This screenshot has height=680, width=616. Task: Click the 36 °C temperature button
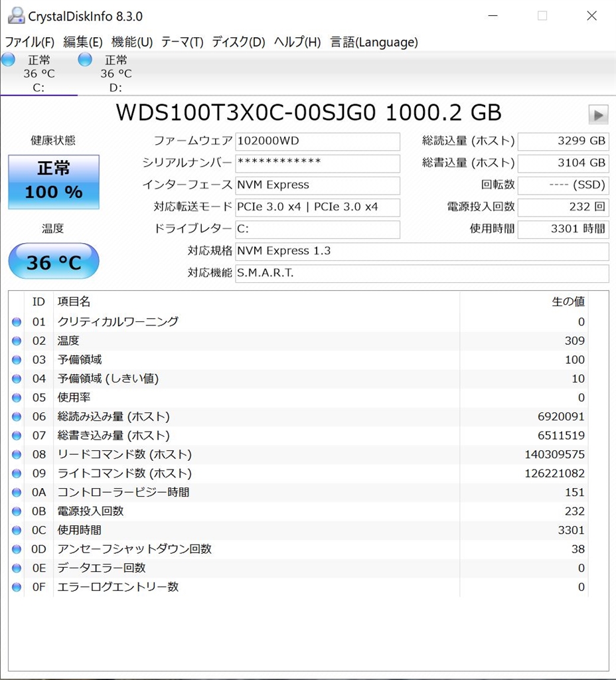tap(54, 261)
